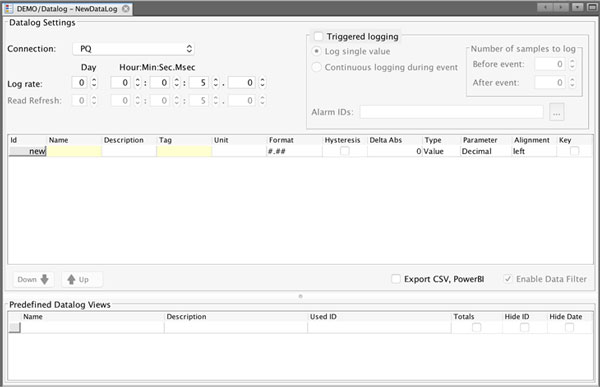Enable the Export CSV, PowerBI checkbox
This screenshot has height=387, width=600.
[396, 279]
